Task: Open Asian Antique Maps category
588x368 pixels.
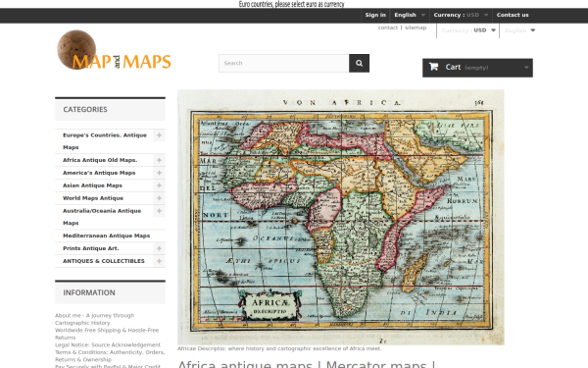Action: [93, 185]
